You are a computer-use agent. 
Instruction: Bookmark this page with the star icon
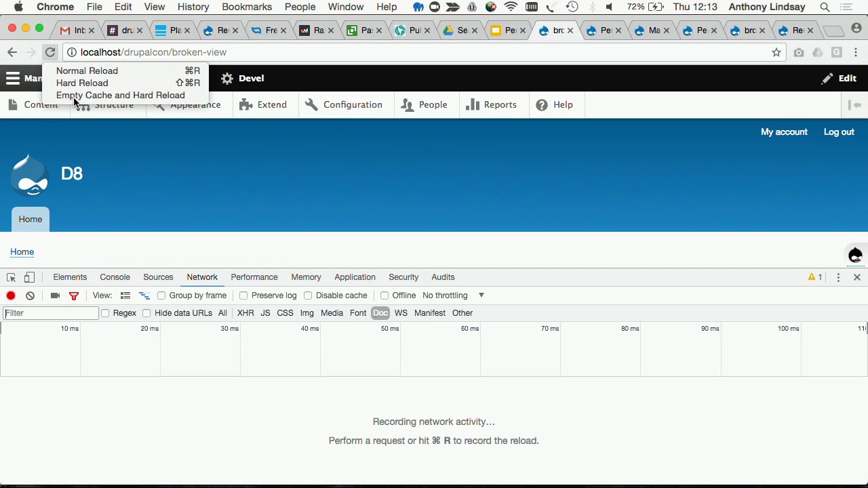[x=776, y=52]
